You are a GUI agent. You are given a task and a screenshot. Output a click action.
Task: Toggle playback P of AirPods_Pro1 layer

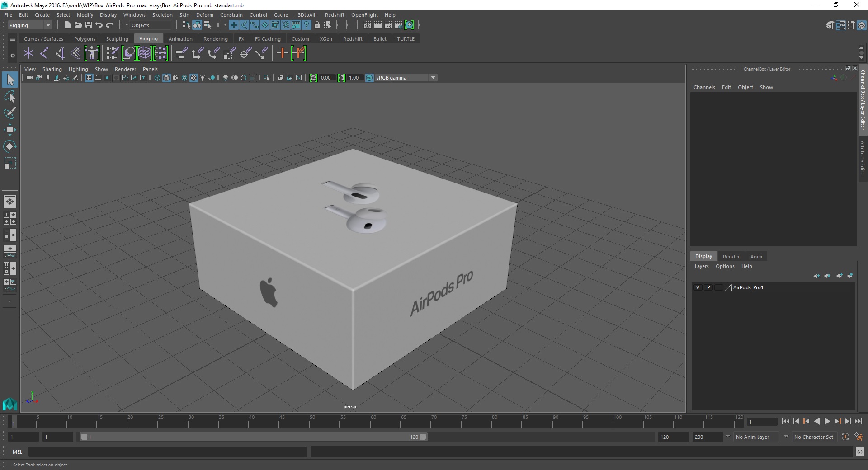coord(708,287)
